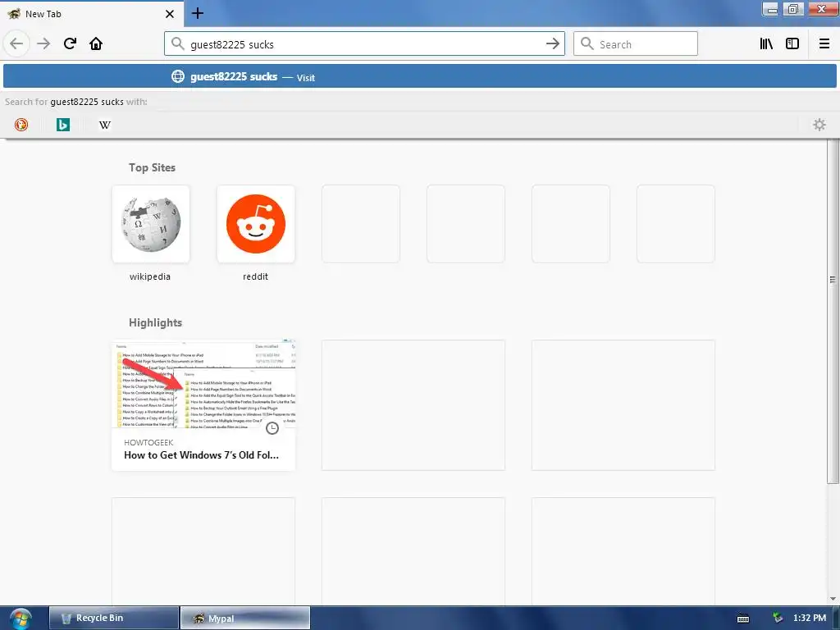
Task: Toggle the sidebar view icon
Action: click(792, 44)
